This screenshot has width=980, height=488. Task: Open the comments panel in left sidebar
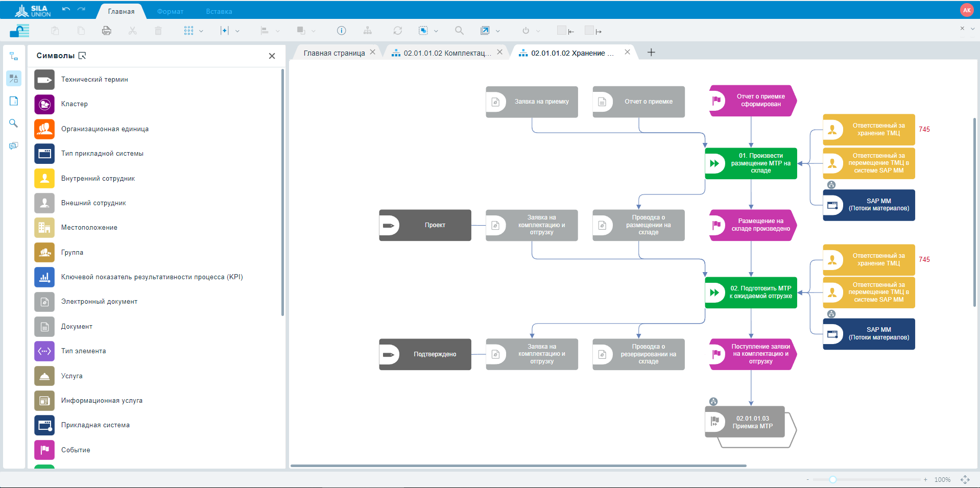coord(14,146)
